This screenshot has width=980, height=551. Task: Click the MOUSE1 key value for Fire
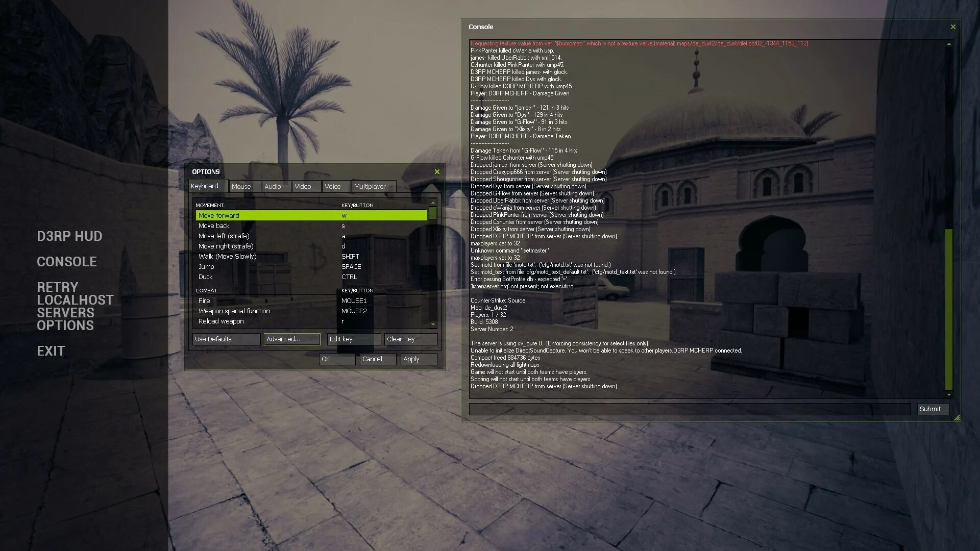coord(354,301)
